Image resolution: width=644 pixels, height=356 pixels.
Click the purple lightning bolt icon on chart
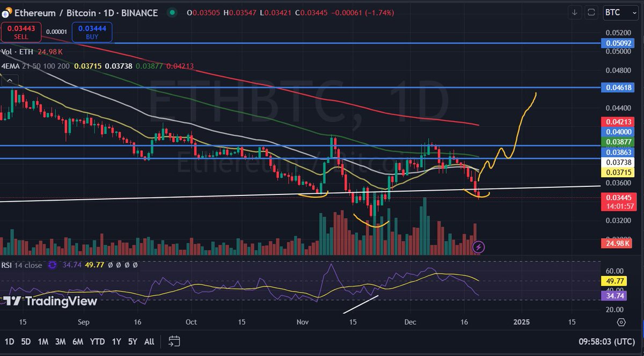point(479,247)
